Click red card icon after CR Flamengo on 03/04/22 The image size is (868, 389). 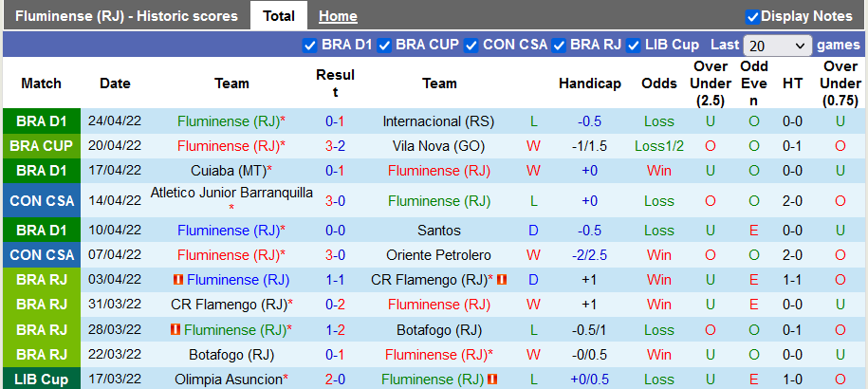[502, 280]
